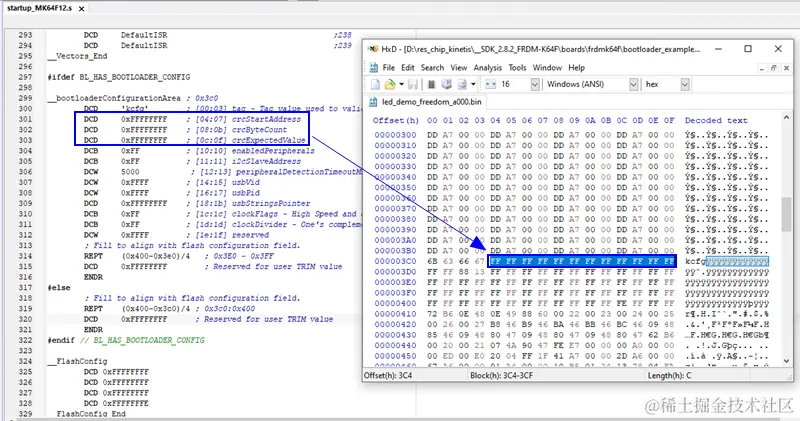Click '__Vectors_End' label on line 295
This screenshot has width=800, height=421.
tap(77, 56)
